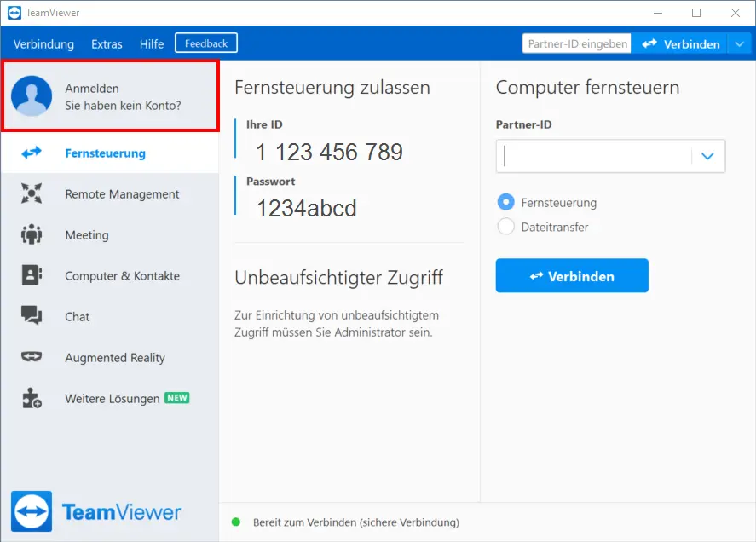756x542 pixels.
Task: Open the Meeting section
Action: pyautogui.click(x=109, y=235)
